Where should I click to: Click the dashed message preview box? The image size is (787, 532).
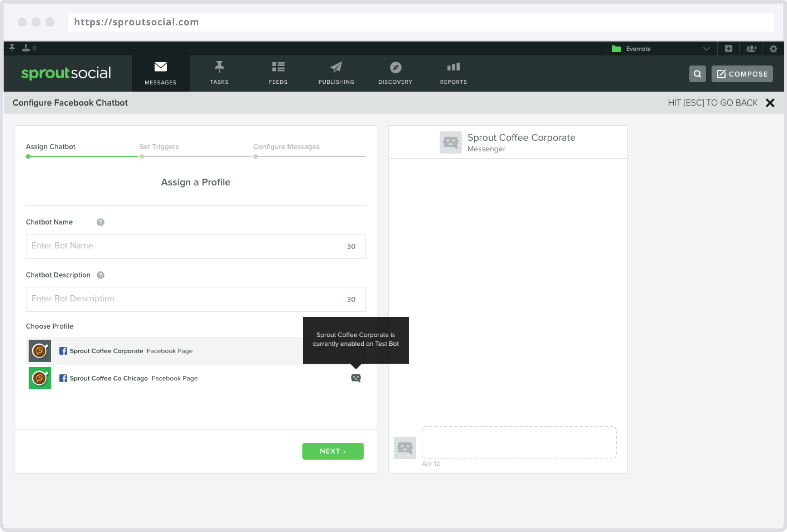click(x=519, y=443)
